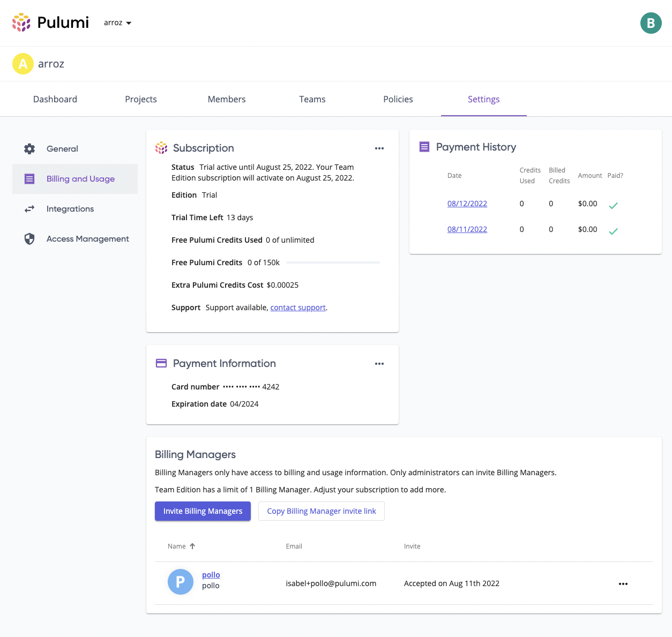Click the Trial Time Left 13 days value

[x=240, y=218]
